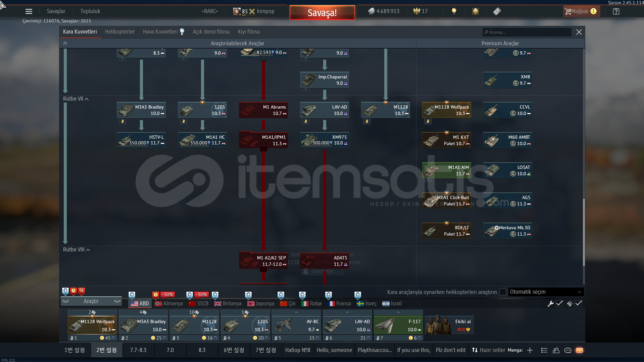Select the M1 Abrams vehicle card
The width and height of the screenshot is (644, 362).
pyautogui.click(x=263, y=110)
